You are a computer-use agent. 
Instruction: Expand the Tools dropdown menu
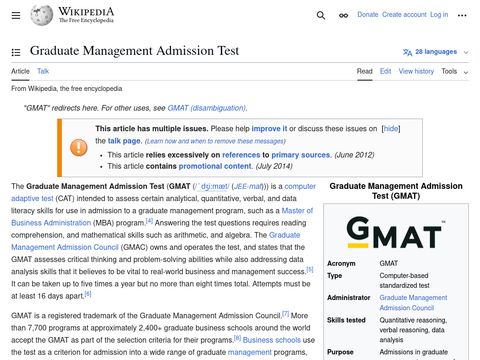pyautogui.click(x=455, y=71)
